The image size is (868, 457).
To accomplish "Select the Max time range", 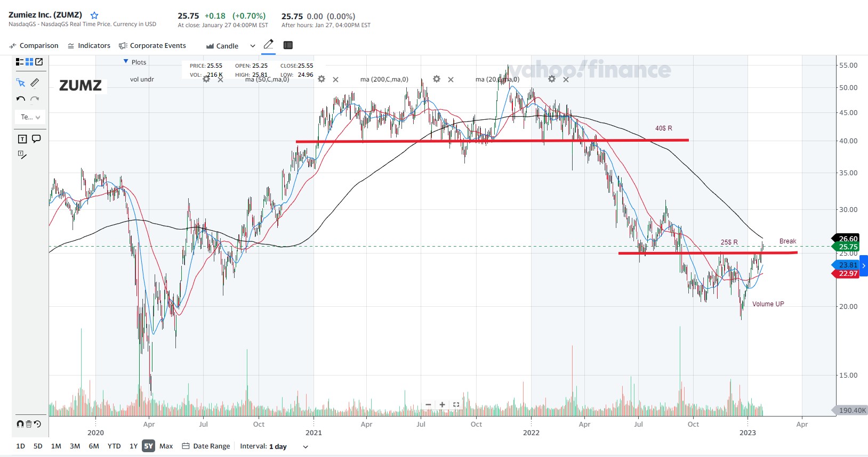I will click(166, 446).
